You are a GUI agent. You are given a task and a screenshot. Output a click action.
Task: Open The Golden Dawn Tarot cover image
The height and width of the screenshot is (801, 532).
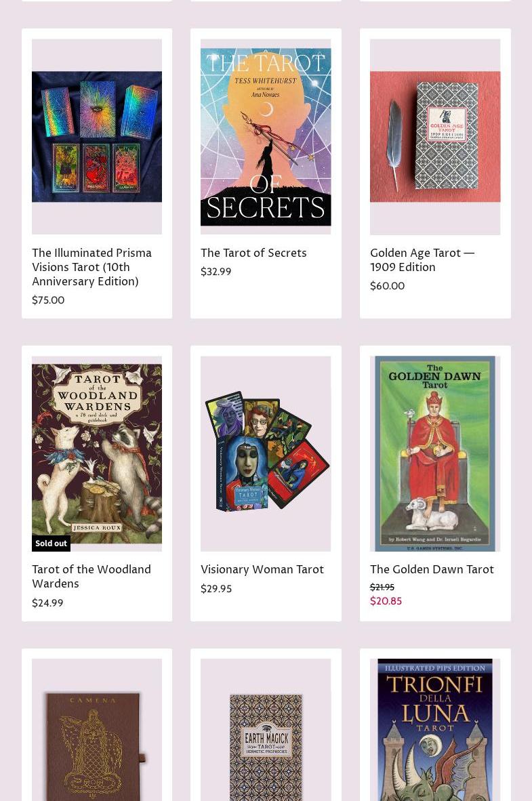[x=435, y=453]
